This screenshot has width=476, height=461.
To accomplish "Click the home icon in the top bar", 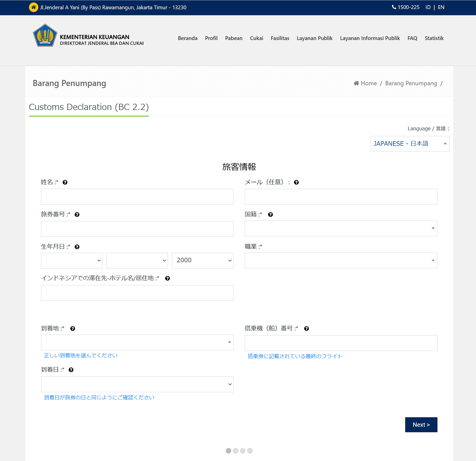I will 33,7.
